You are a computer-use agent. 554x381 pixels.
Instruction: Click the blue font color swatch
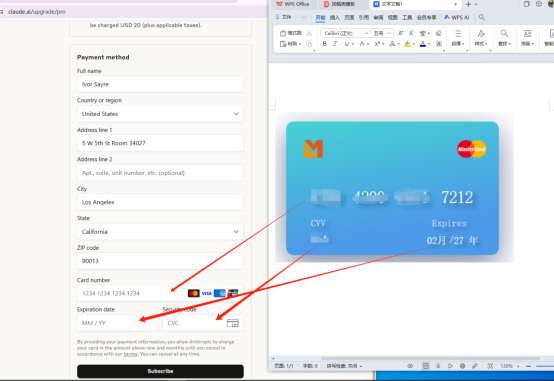[x=423, y=43]
